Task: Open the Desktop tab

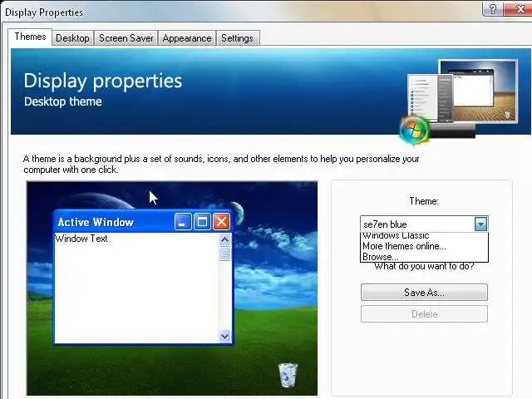Action: pyautogui.click(x=72, y=38)
